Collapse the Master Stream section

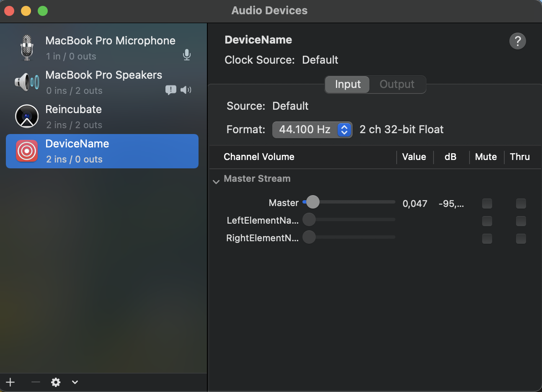click(216, 182)
